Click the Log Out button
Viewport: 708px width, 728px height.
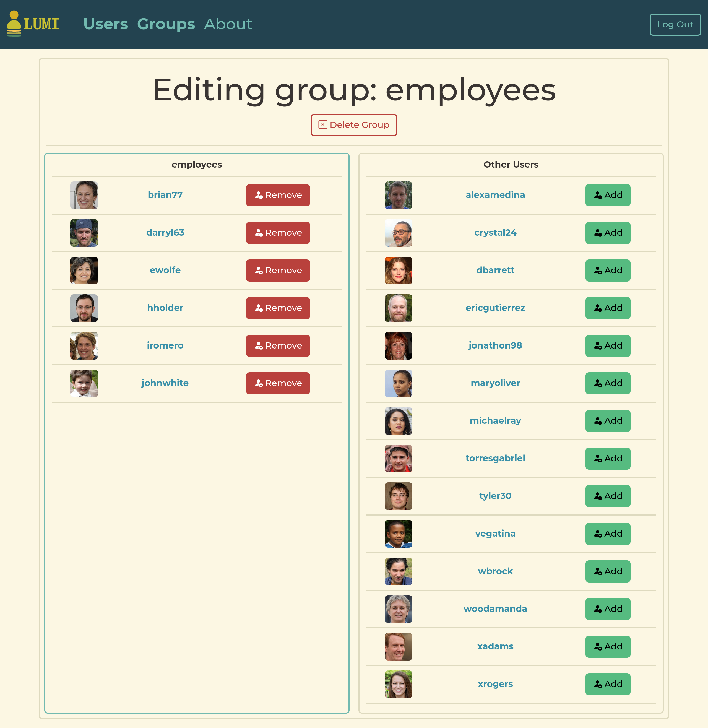[x=675, y=25]
